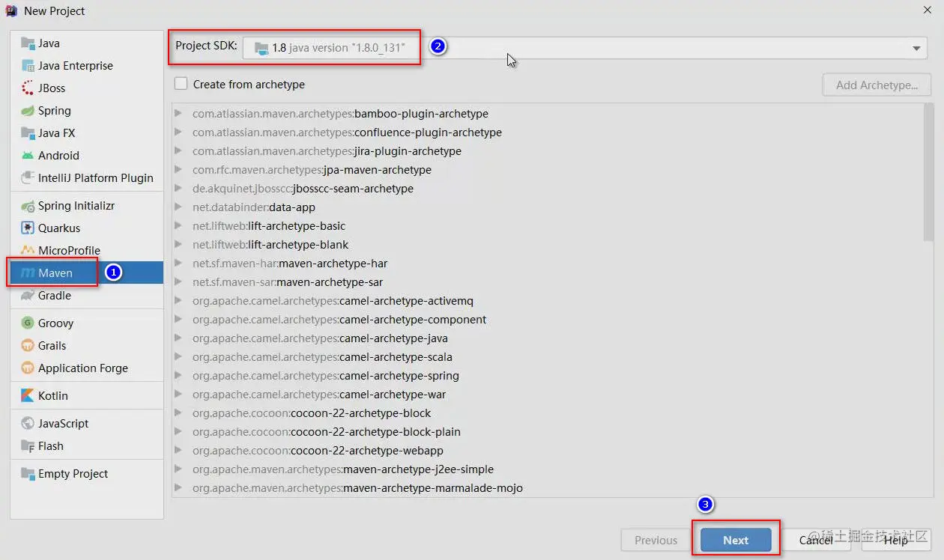Select maven-archetype-marmalade-mojo row
This screenshot has width=944, height=560.
[x=548, y=488]
